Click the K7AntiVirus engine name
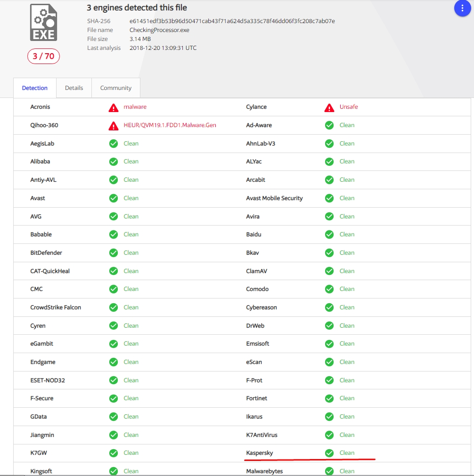This screenshot has width=474, height=476. (x=262, y=435)
